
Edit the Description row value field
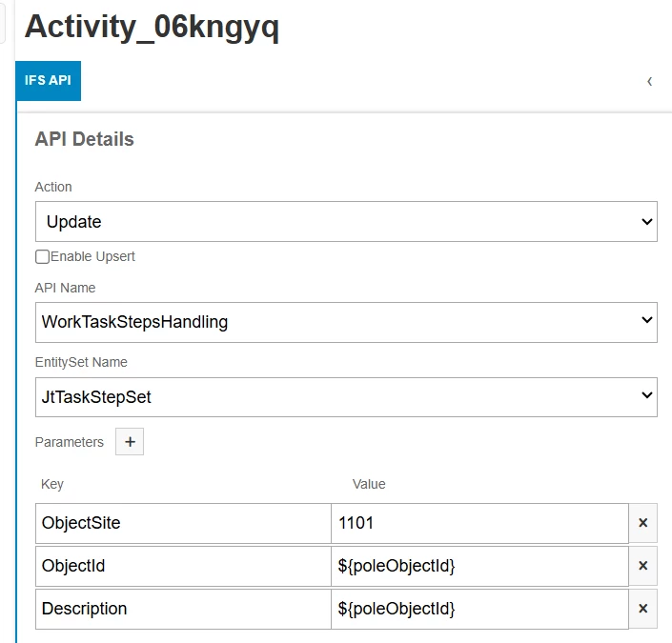480,609
